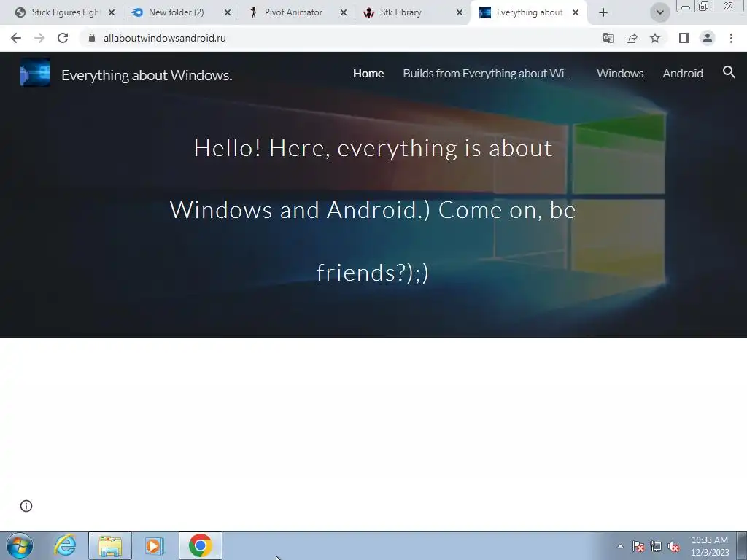Click the muted volume tray icon

pos(673,546)
